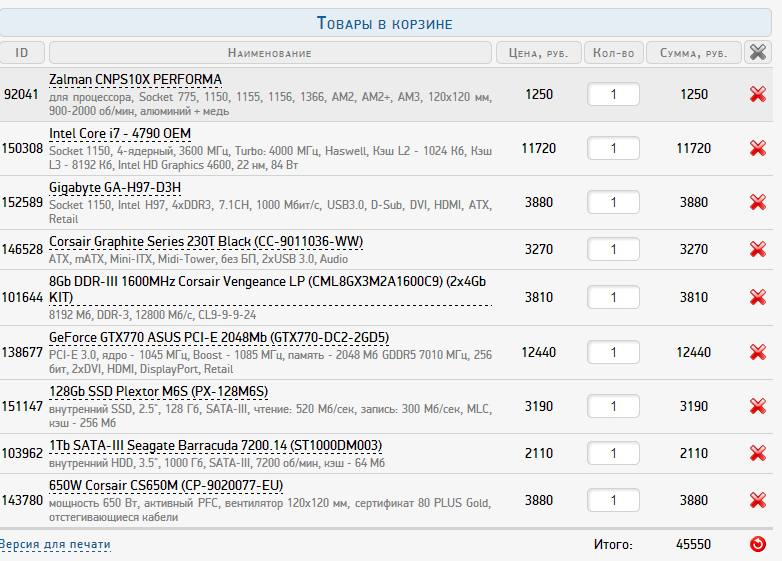The width and height of the screenshot is (782, 561).
Task: Select product ID 138677
Action: [22, 352]
